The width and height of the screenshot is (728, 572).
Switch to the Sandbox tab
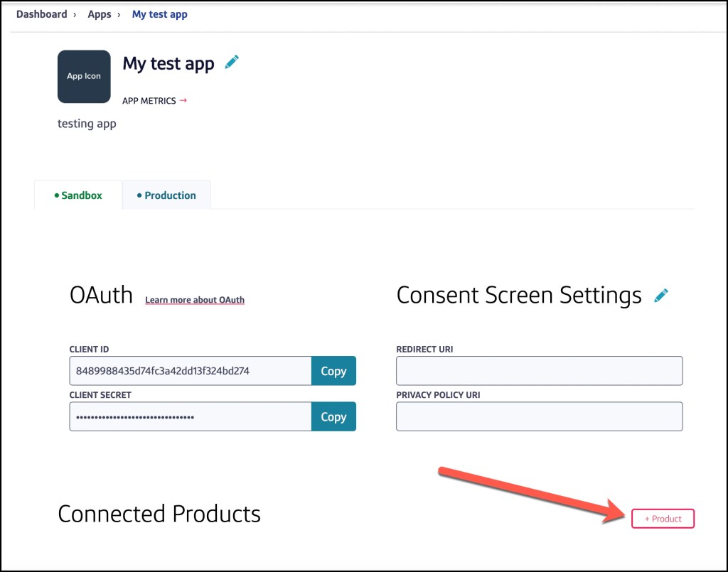(78, 195)
